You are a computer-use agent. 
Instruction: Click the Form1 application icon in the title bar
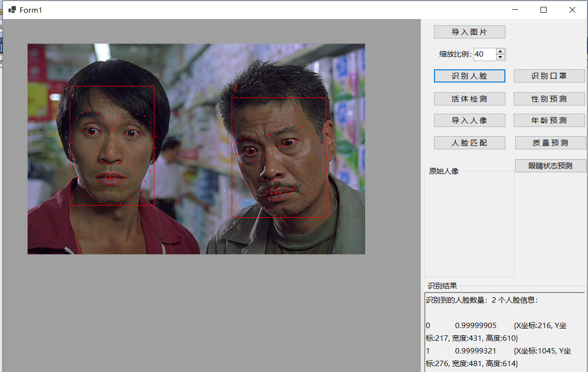click(12, 9)
